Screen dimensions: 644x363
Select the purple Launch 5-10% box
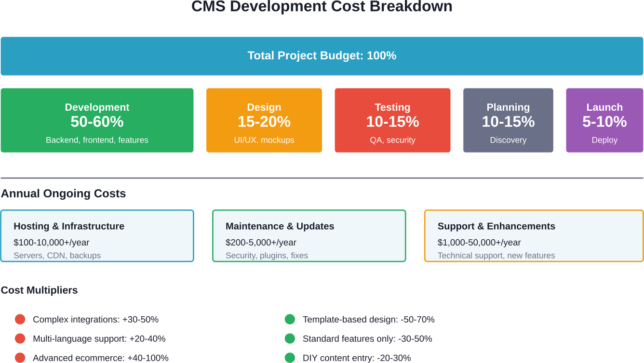[604, 120]
